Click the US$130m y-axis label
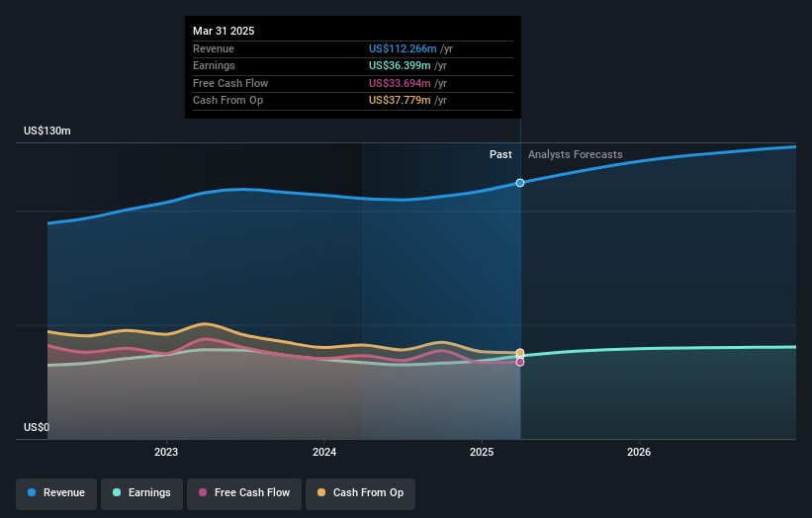Viewport: 812px width, 518px height. [x=47, y=130]
